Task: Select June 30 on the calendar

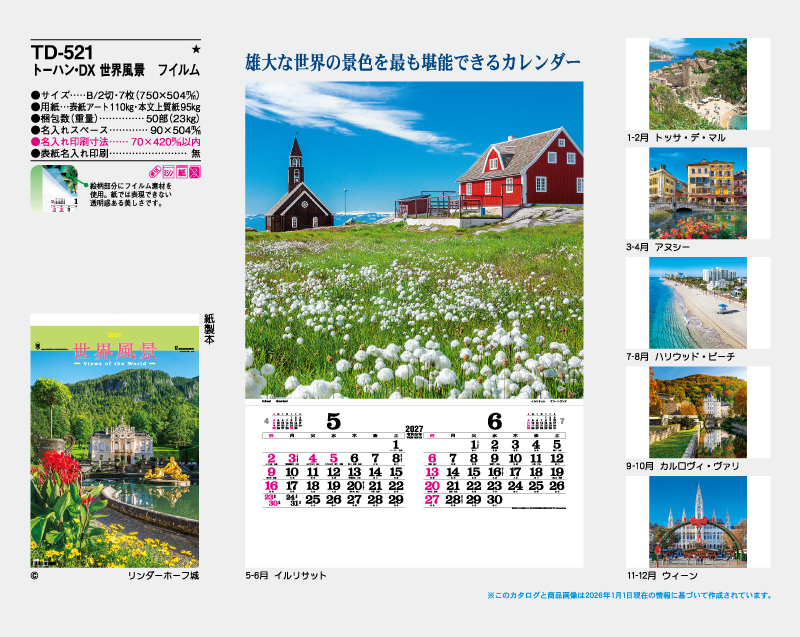Action: [494, 500]
